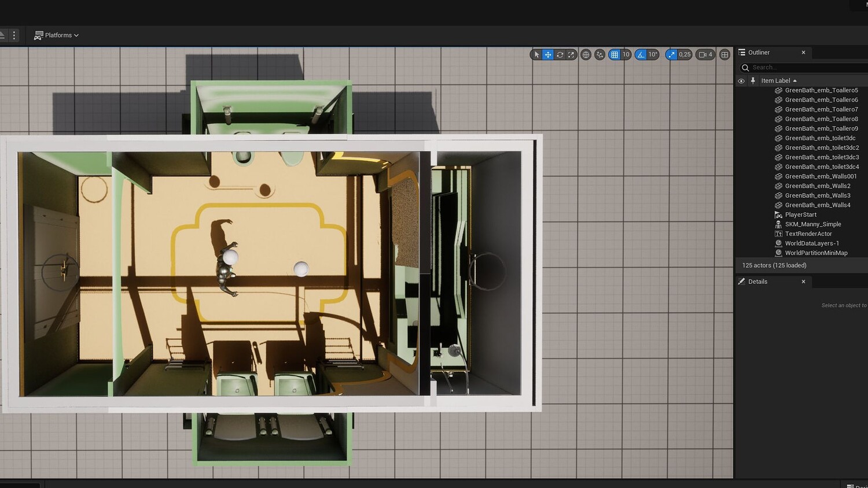Select GreenBath_emb_Toallero5 in the Outliner
The width and height of the screenshot is (868, 488).
tap(821, 90)
